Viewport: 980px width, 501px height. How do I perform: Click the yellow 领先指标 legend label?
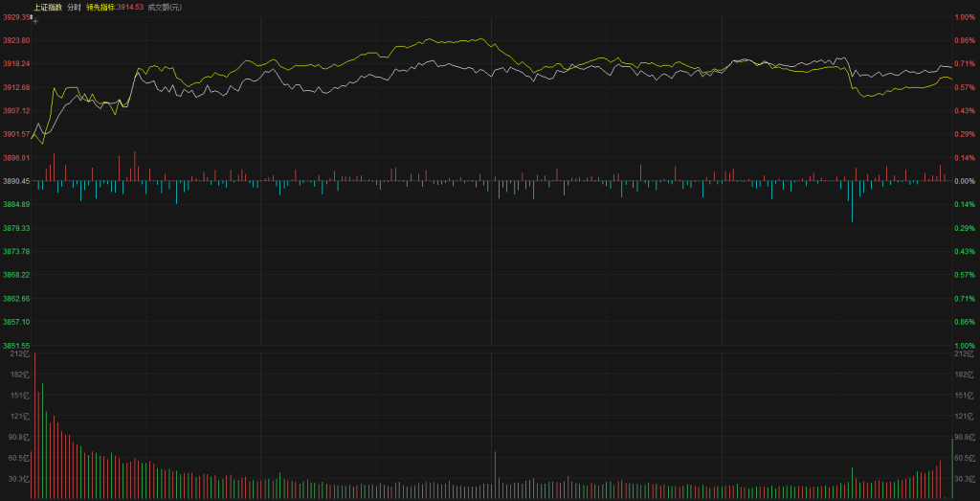100,7
